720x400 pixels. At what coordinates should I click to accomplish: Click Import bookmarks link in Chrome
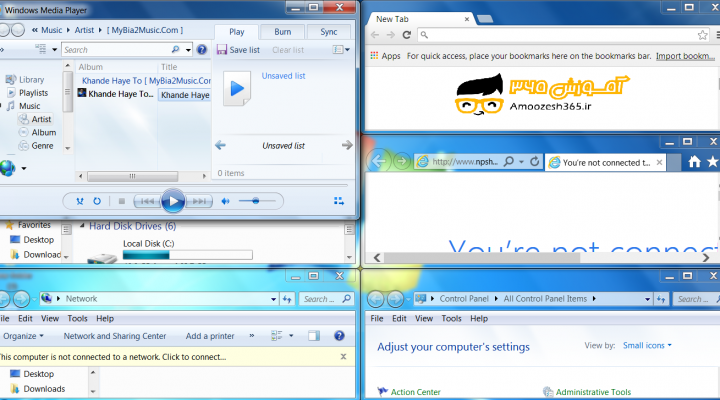[x=685, y=56]
